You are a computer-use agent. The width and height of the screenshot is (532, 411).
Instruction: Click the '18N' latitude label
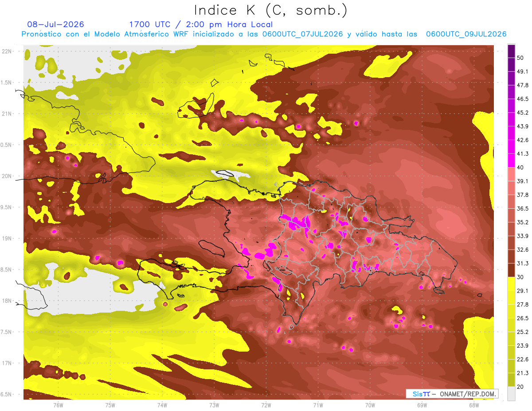click(x=7, y=301)
